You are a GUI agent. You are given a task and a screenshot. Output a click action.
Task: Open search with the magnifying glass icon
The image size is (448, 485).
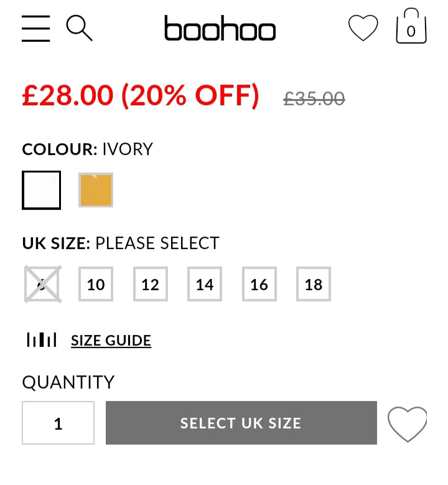pyautogui.click(x=80, y=28)
